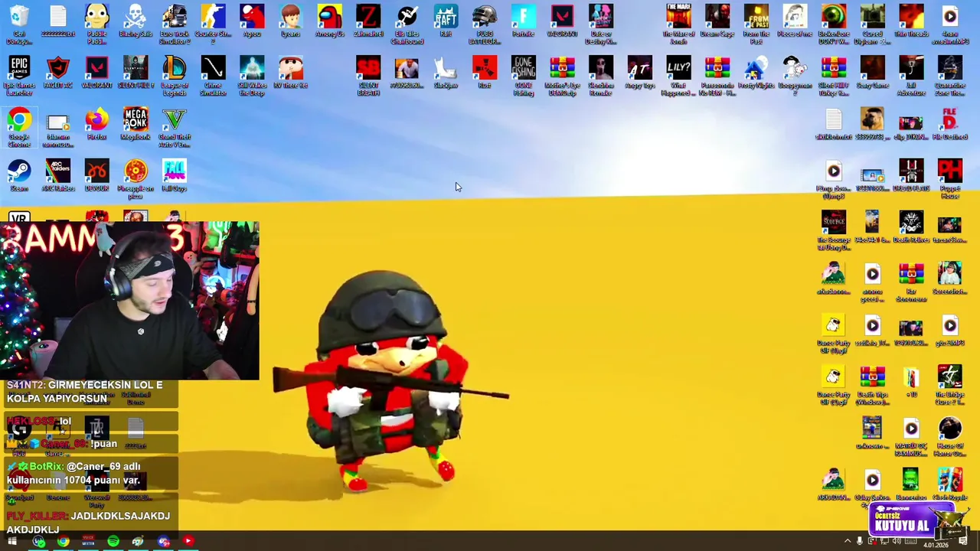Image resolution: width=980 pixels, height=551 pixels.
Task: Show hidden system tray icons
Action: click(x=847, y=542)
